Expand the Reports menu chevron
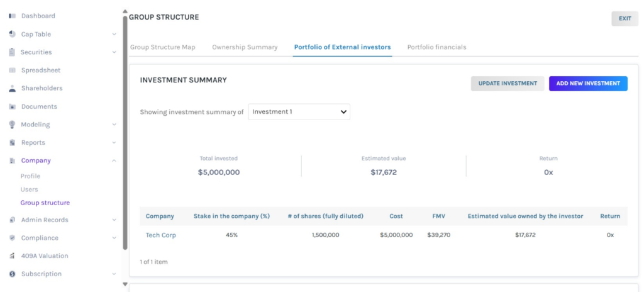This screenshot has width=644, height=292. point(114,143)
